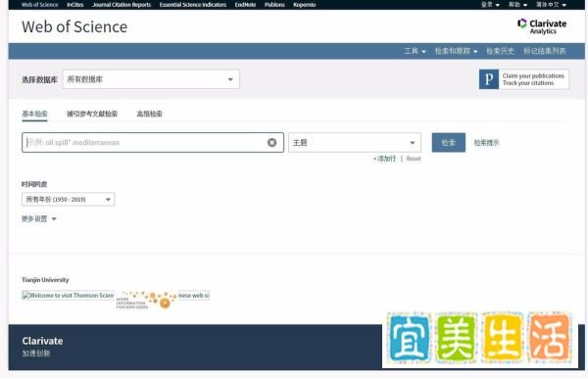Open InCites in the top bar
This screenshot has width=588, height=378.
(75, 5)
